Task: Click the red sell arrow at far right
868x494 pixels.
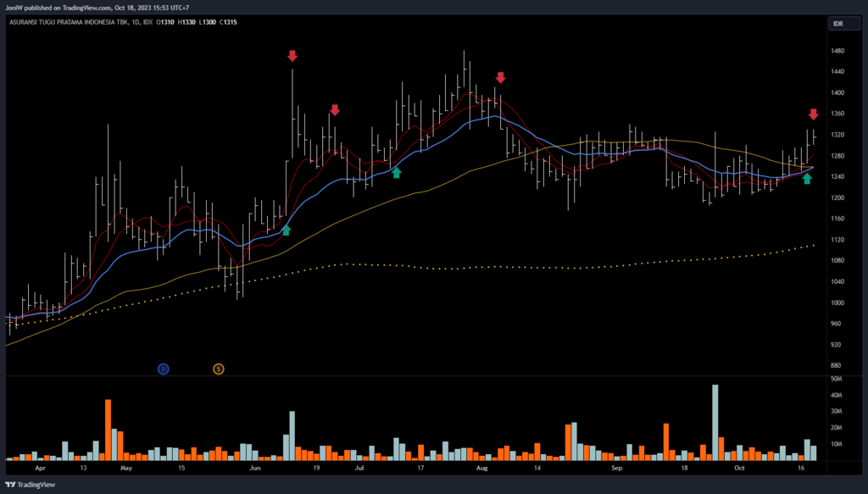Action: pos(813,114)
